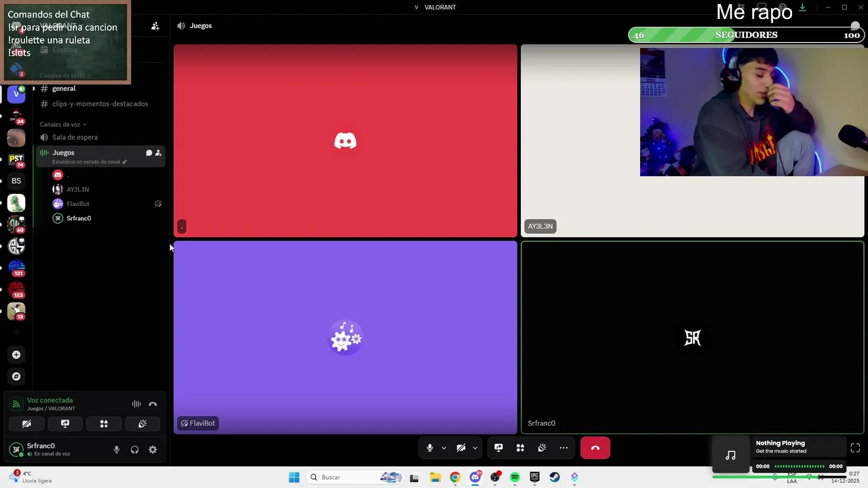Mute microphone in bottom call controls
Viewport: 868px width, 488px height.
pyautogui.click(x=429, y=448)
